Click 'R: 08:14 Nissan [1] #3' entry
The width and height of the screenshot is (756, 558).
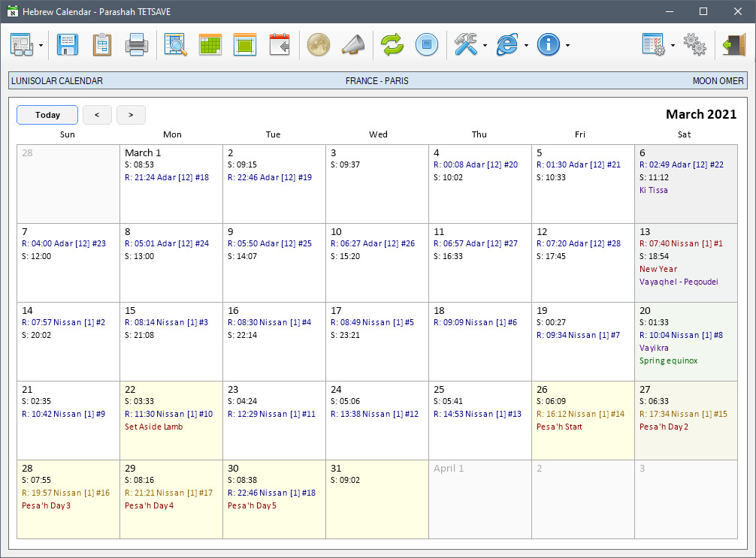click(166, 322)
